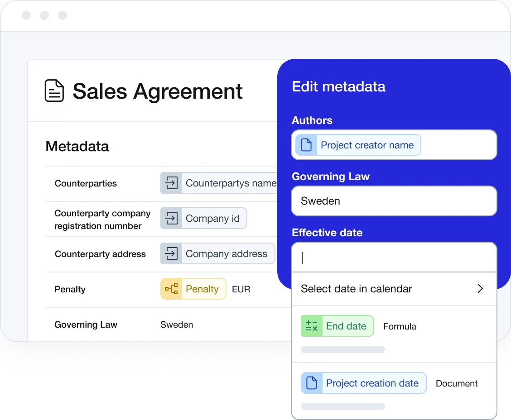
Task: Click the calculator icon on the End date tag
Action: tap(311, 325)
